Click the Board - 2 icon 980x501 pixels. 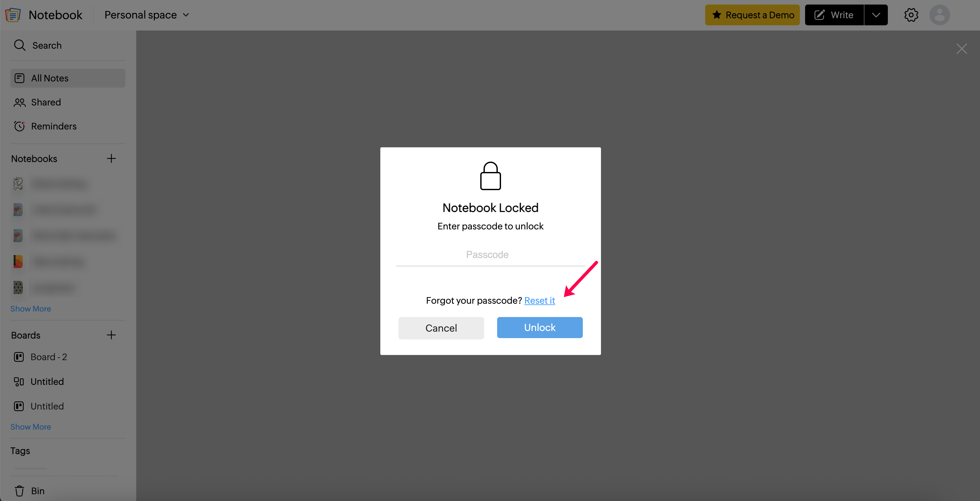tap(18, 357)
